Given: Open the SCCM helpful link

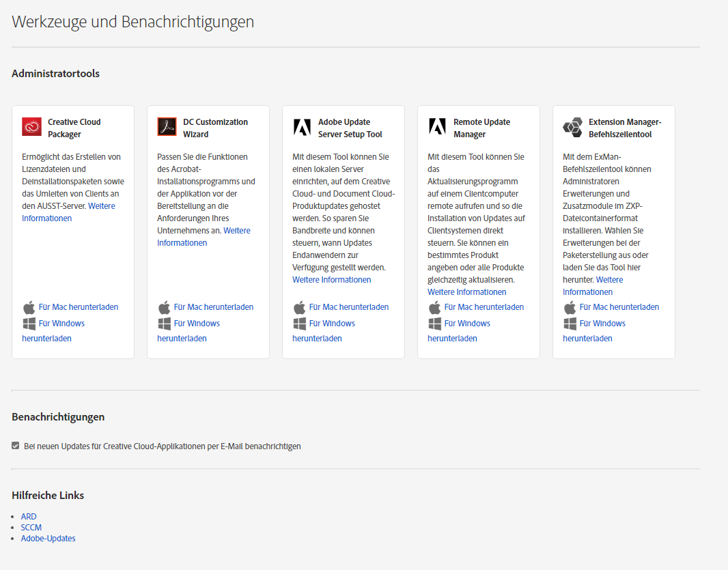Looking at the screenshot, I should [x=31, y=528].
